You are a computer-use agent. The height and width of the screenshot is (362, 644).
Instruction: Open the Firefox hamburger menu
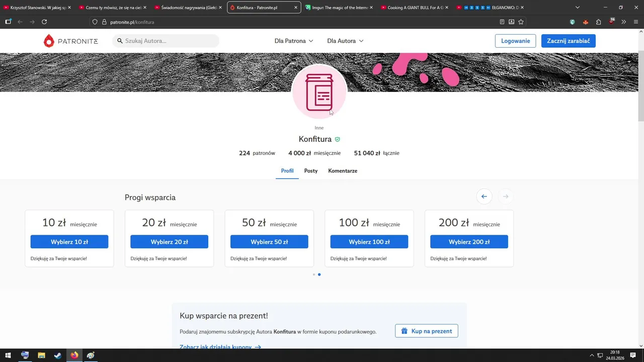pyautogui.click(x=636, y=22)
